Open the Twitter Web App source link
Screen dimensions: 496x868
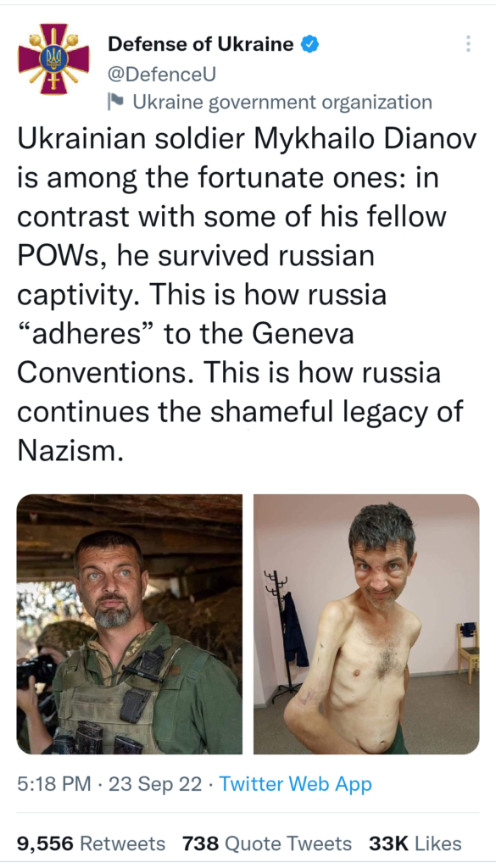tap(296, 784)
